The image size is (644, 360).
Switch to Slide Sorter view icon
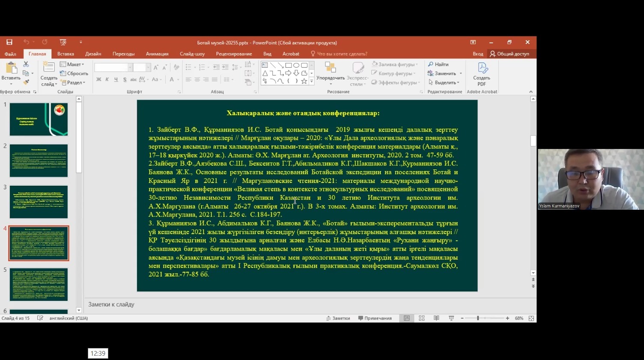click(x=422, y=318)
